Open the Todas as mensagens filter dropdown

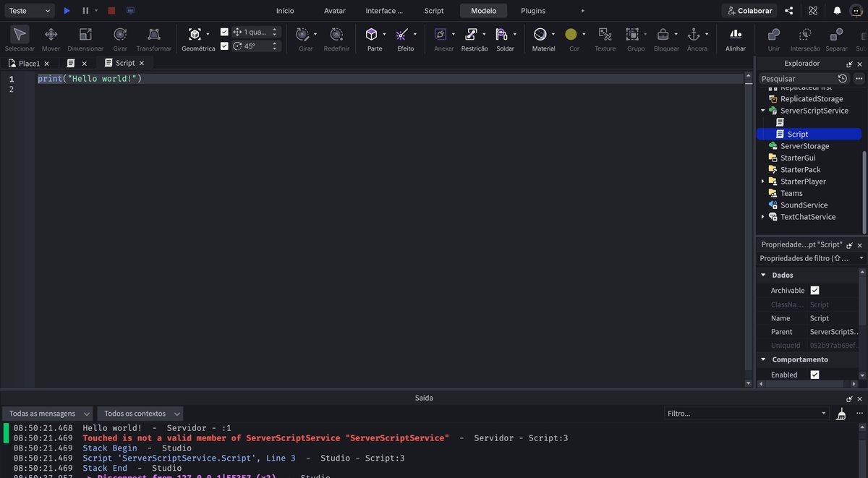(x=48, y=414)
